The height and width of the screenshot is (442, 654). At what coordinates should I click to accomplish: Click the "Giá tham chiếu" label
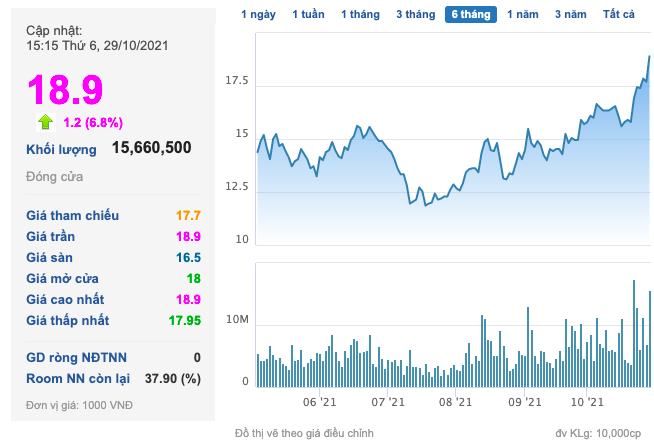coord(73,215)
